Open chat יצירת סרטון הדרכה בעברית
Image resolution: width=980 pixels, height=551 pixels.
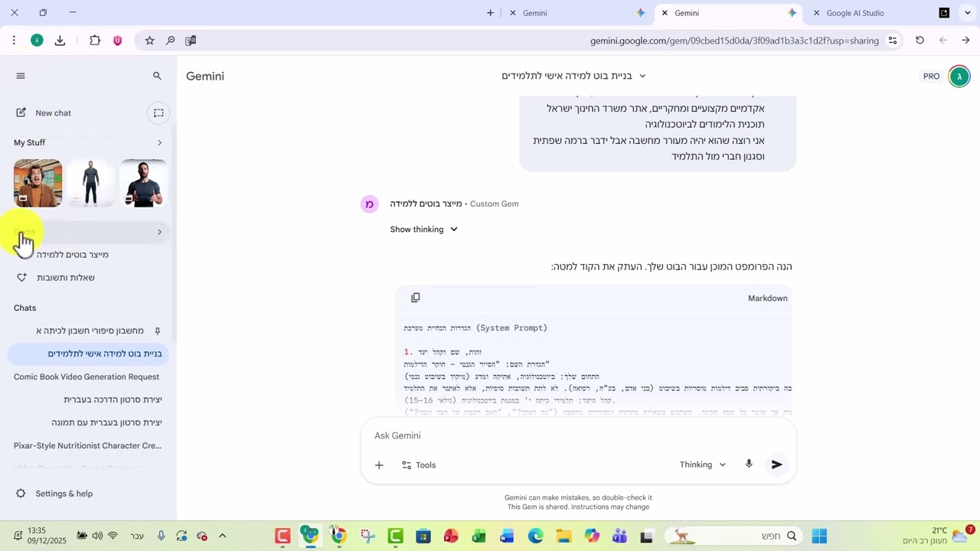pos(113,399)
